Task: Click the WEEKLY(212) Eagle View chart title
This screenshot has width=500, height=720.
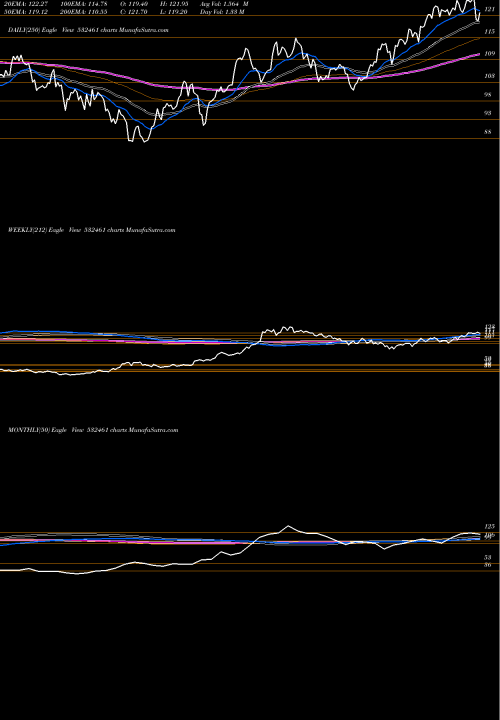Action: tap(91, 230)
